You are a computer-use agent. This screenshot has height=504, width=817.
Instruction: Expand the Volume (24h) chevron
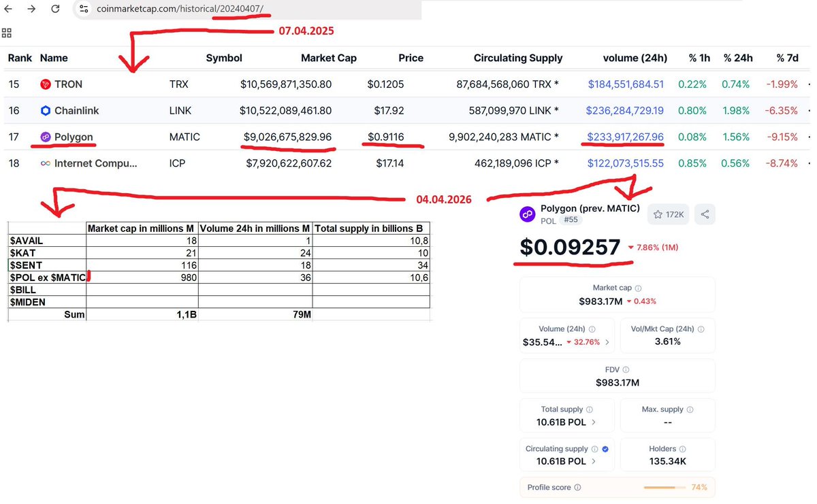tap(607, 342)
